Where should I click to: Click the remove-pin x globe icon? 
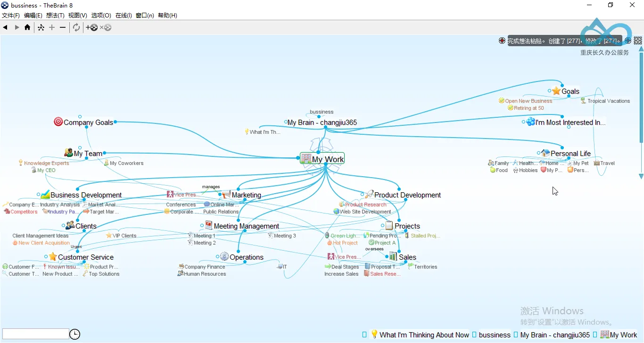[x=105, y=28]
